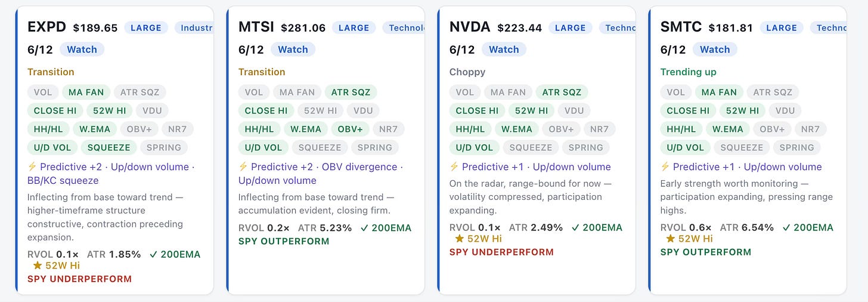Click the lightning bolt icon on NVDA card
The height and width of the screenshot is (302, 868).
(x=454, y=167)
